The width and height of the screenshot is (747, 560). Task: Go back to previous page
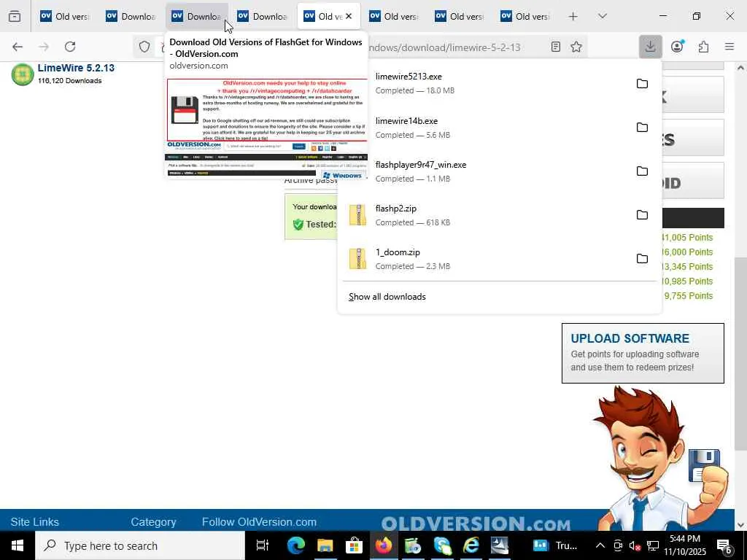(x=18, y=47)
